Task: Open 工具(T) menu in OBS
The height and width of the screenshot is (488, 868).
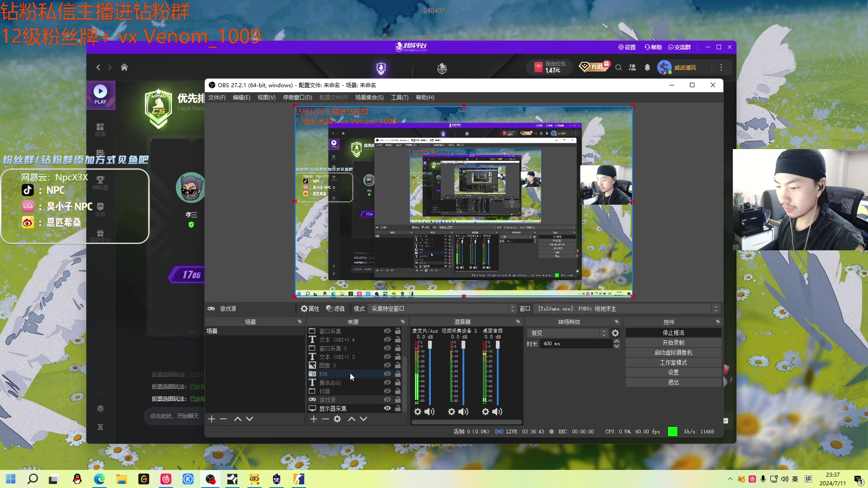Action: pos(400,98)
